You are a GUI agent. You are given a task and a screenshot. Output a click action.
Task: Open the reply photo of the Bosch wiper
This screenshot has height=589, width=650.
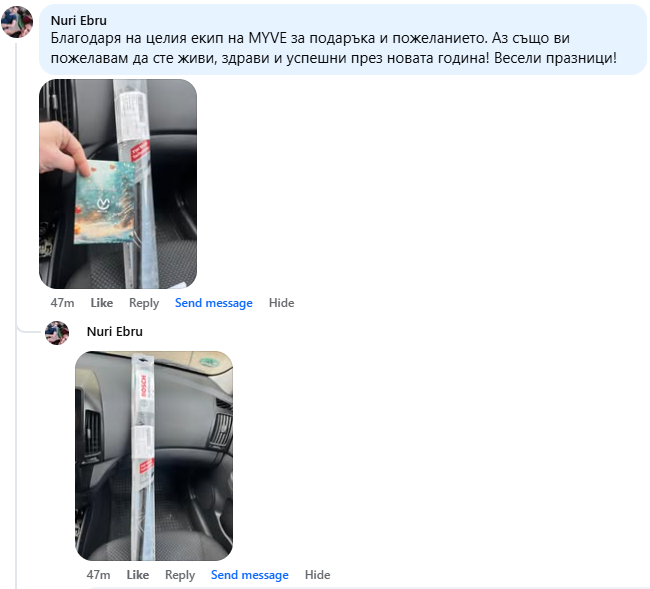(154, 456)
